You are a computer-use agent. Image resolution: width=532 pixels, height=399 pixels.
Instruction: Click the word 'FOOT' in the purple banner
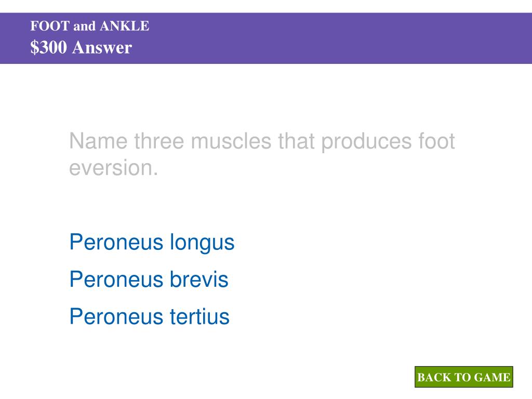[x=50, y=26]
